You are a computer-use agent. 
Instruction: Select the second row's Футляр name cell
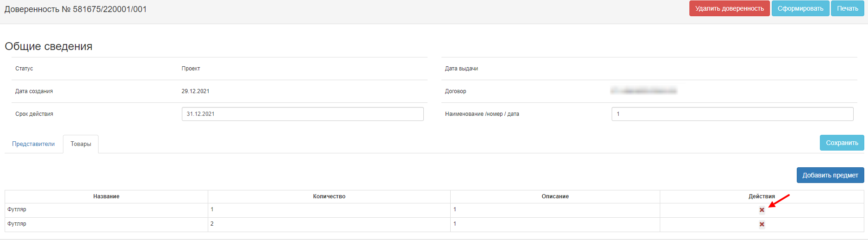pos(17,224)
